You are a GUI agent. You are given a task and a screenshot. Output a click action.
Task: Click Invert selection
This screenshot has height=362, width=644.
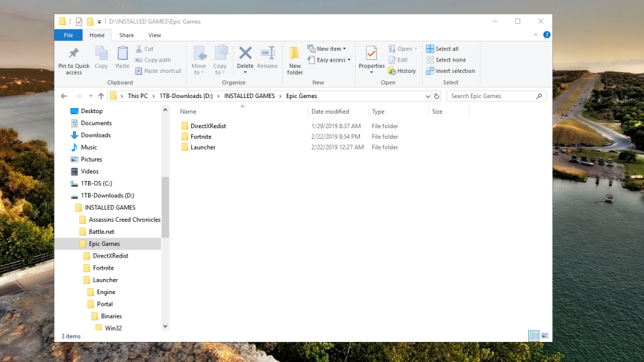[x=450, y=70]
